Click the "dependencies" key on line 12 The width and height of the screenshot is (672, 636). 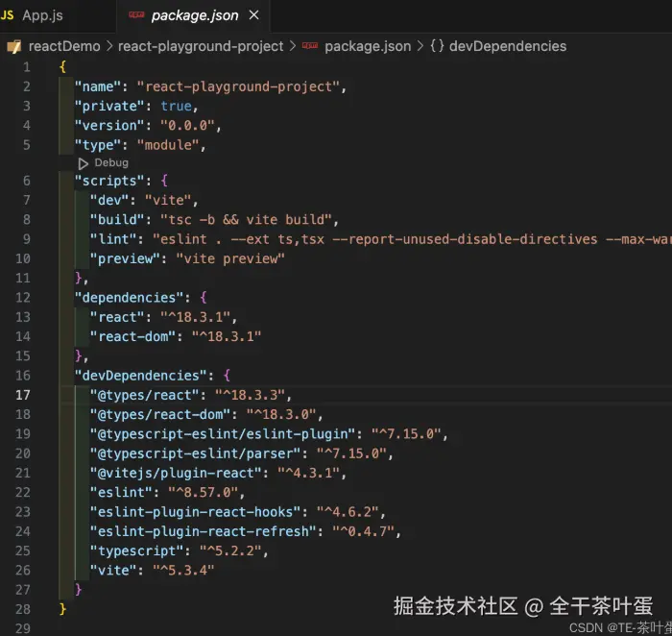tap(130, 298)
